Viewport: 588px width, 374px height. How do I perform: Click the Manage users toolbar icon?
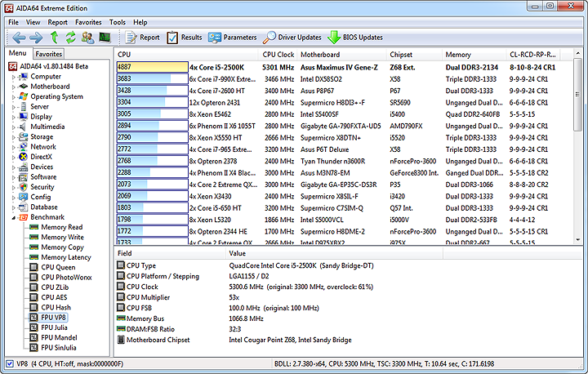coord(87,38)
